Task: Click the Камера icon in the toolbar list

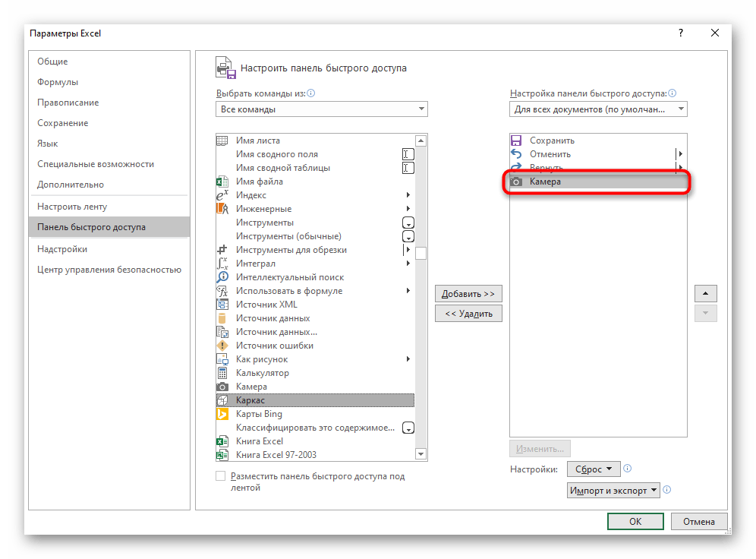Action: tap(516, 182)
